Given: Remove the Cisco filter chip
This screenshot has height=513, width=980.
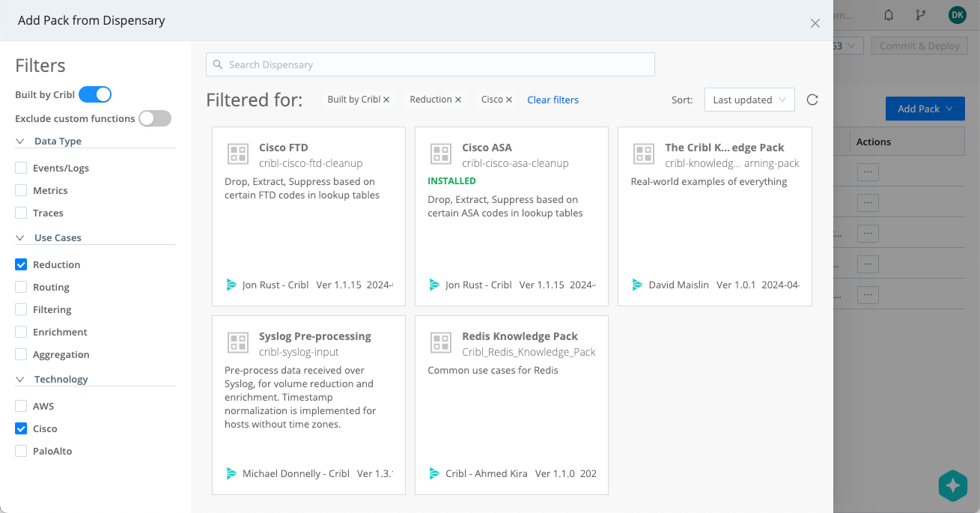Looking at the screenshot, I should [x=509, y=100].
